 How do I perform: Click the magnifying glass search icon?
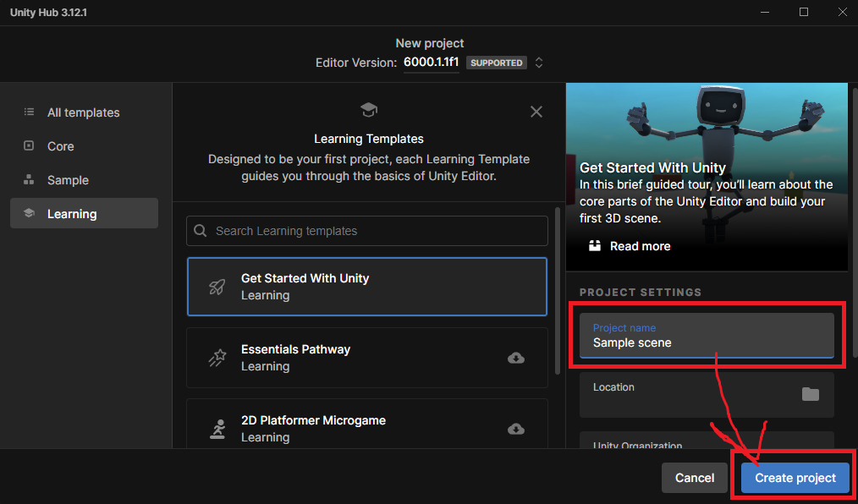click(201, 231)
